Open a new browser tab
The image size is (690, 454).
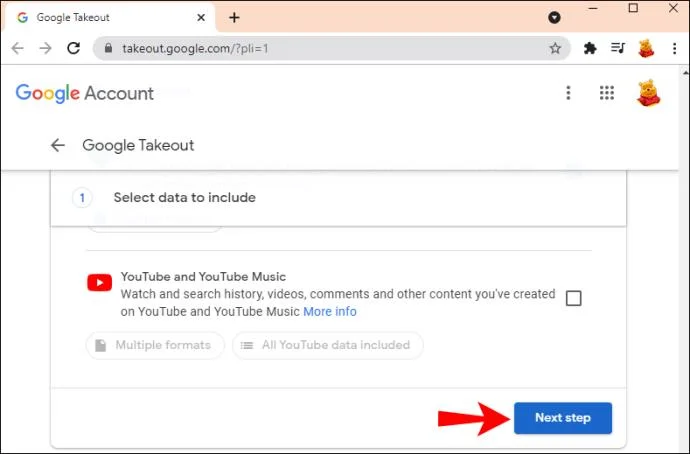coord(235,18)
